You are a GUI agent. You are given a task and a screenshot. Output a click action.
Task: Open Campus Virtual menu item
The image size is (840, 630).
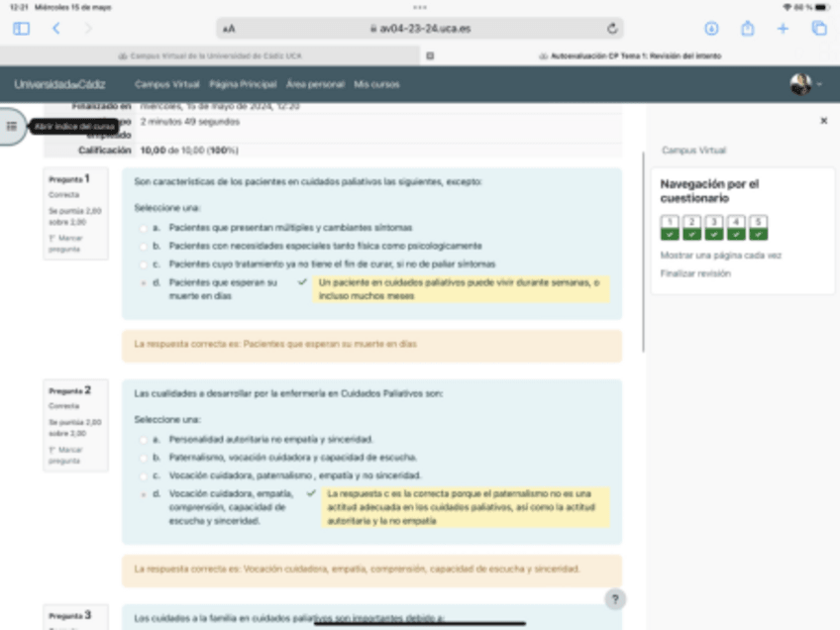(x=167, y=84)
